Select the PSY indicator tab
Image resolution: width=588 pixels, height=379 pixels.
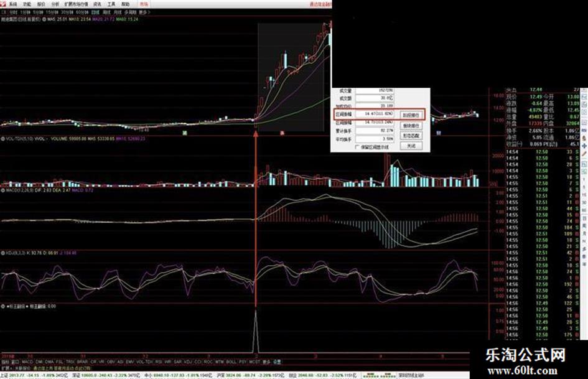[243, 362]
